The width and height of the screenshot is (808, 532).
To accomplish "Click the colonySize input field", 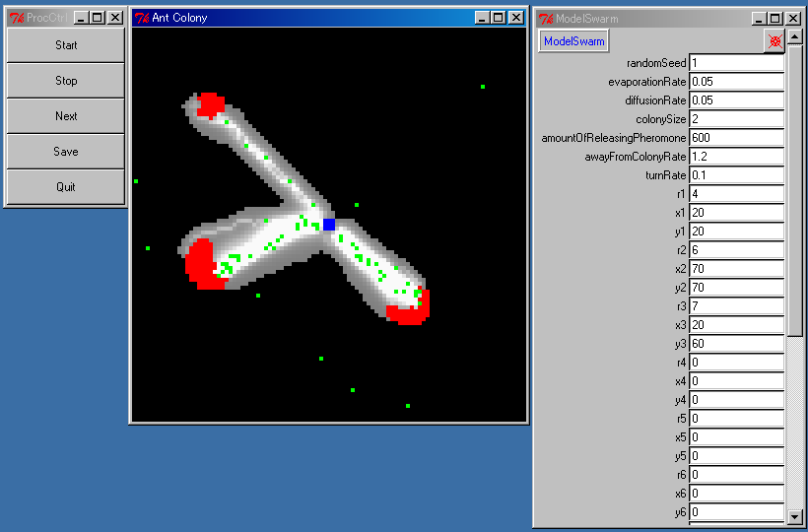I will (x=736, y=119).
